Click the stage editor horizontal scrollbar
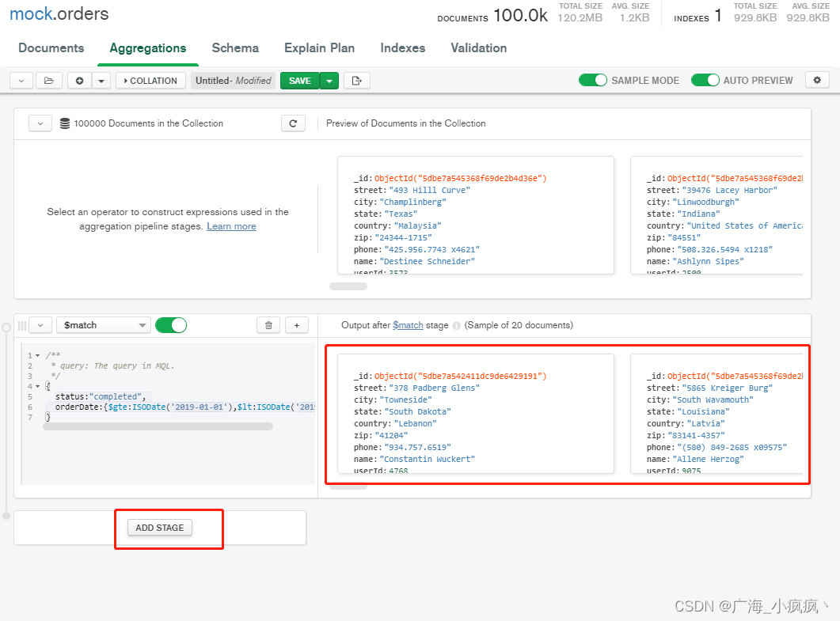Viewport: 840px width, 621px height. click(x=158, y=426)
